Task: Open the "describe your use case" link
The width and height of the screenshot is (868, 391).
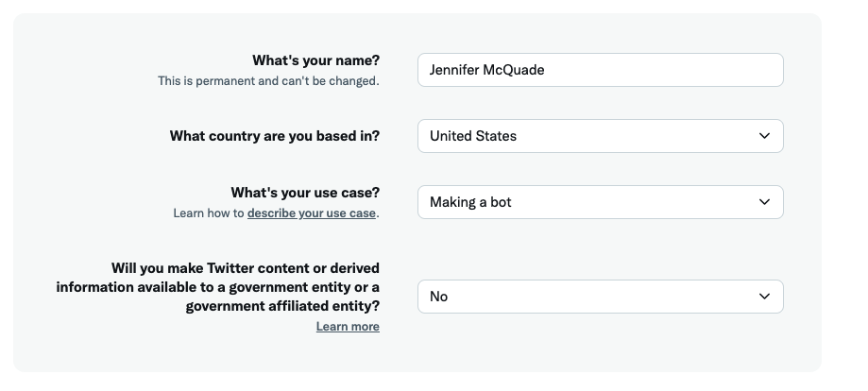Action: click(x=311, y=213)
